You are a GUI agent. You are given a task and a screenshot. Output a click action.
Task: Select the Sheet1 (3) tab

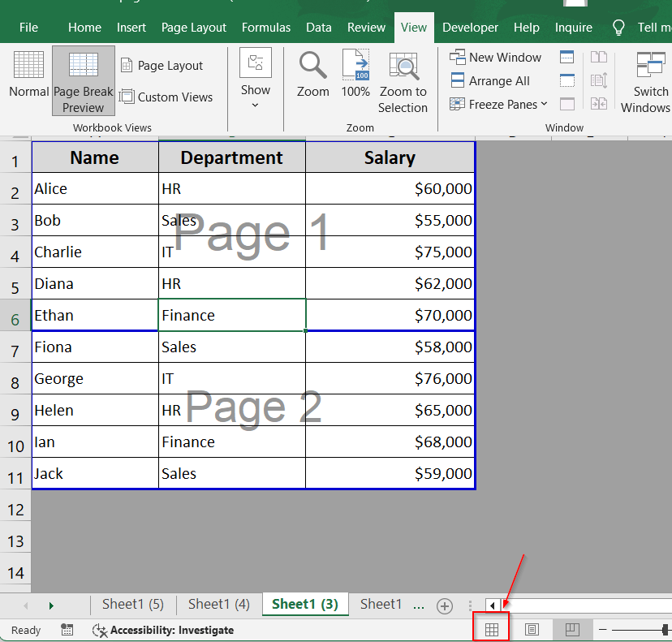[x=305, y=605]
